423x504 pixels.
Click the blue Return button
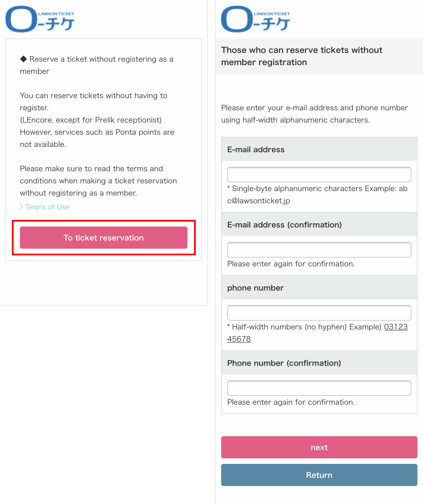pyautogui.click(x=319, y=475)
